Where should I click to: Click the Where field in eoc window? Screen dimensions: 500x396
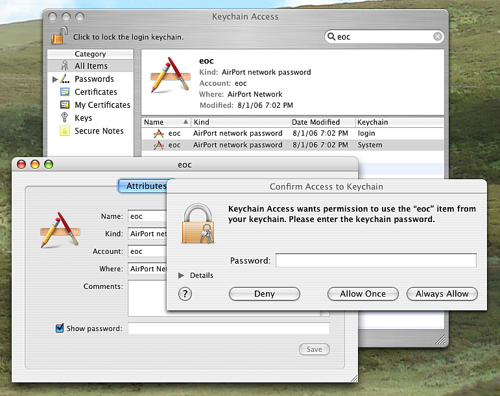147,269
